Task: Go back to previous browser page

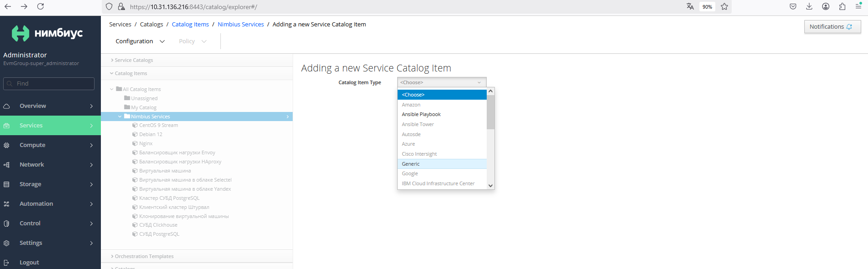Action: [8, 6]
